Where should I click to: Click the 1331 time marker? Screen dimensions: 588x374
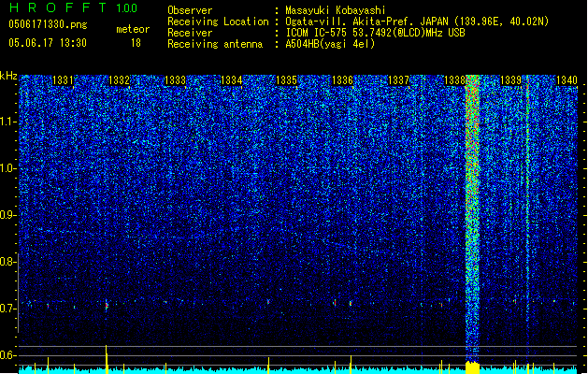tap(63, 80)
